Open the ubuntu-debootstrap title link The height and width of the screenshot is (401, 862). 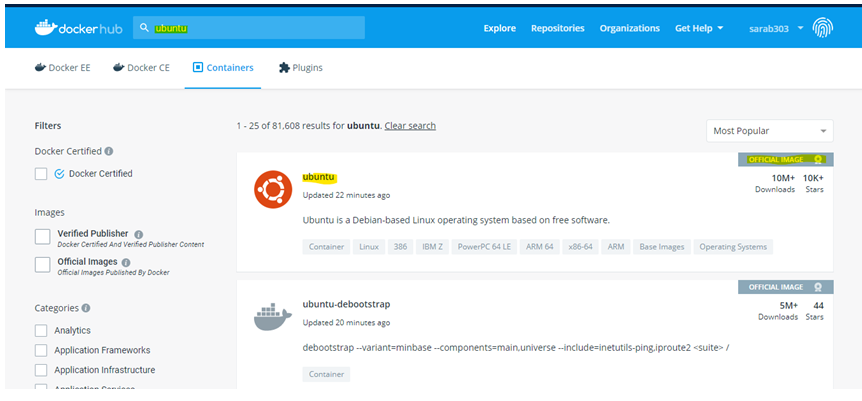click(x=346, y=304)
